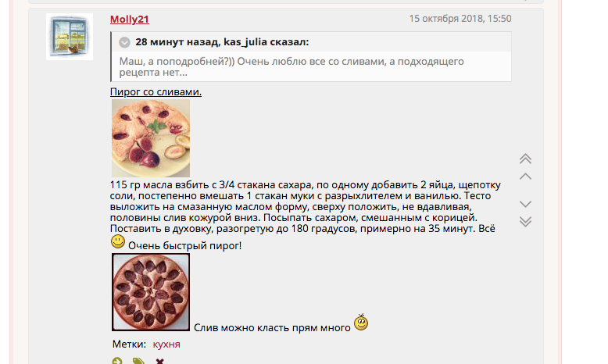Viewport: 608px width, 364px height.
Task: Click the Метки label
Action: [x=129, y=344]
